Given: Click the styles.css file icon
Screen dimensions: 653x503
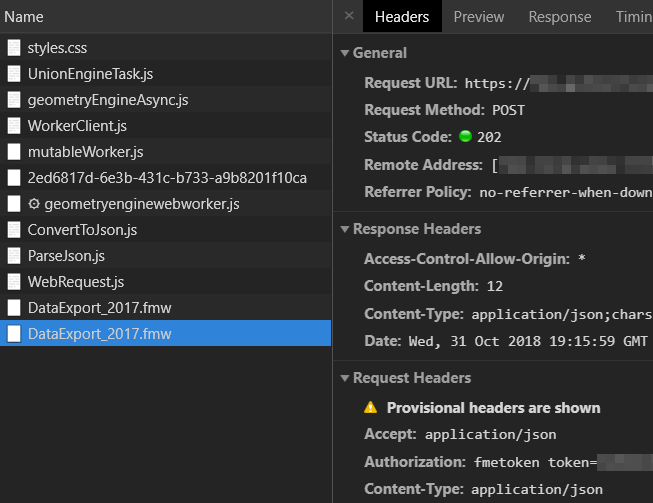Looking at the screenshot, I should (14, 48).
